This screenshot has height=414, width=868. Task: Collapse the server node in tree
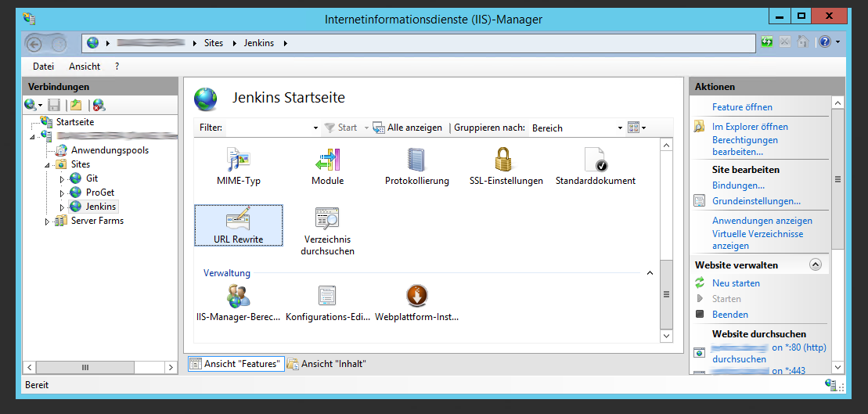(32, 136)
